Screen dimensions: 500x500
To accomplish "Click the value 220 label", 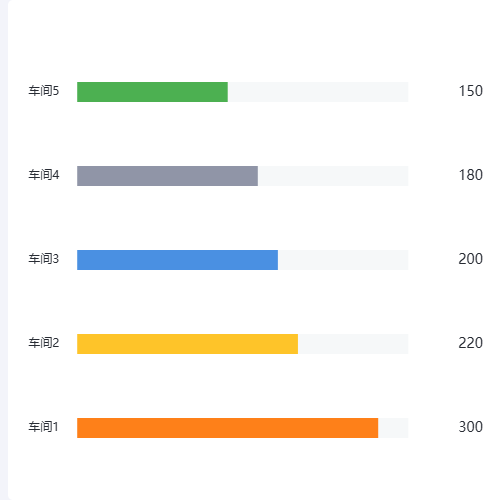I will click(471, 343).
